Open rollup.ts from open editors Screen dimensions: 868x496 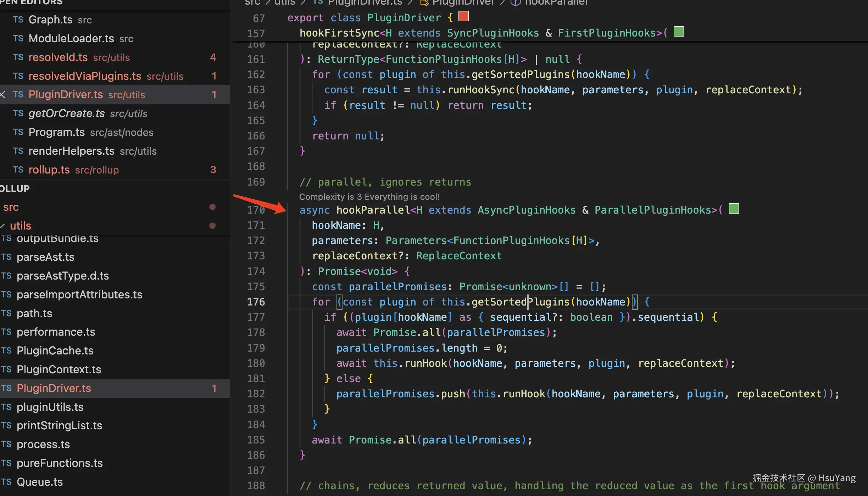(49, 170)
